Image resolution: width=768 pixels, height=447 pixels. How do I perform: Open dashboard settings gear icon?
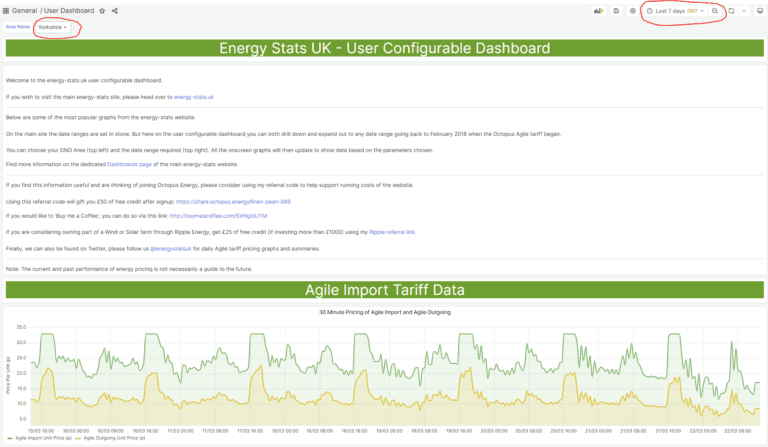point(633,11)
